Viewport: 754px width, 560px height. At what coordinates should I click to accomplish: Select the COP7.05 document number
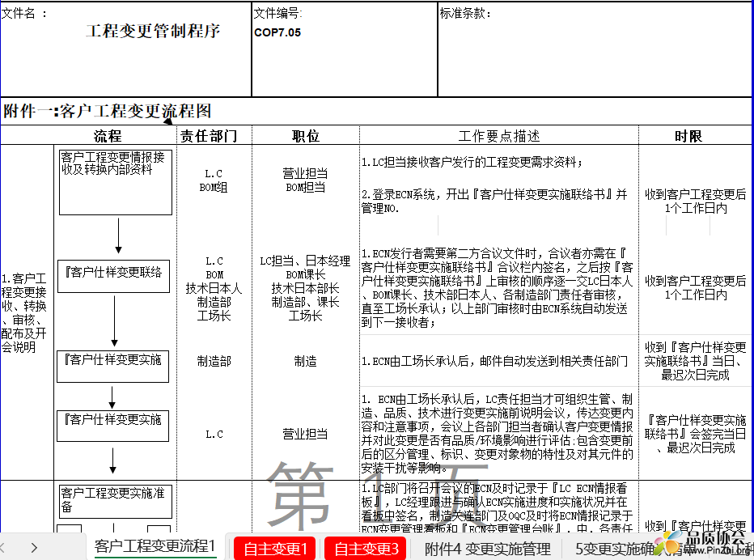277,32
